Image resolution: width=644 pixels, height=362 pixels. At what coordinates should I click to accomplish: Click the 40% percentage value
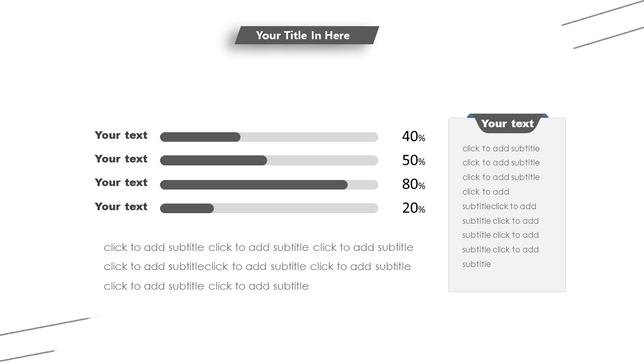pyautogui.click(x=413, y=136)
